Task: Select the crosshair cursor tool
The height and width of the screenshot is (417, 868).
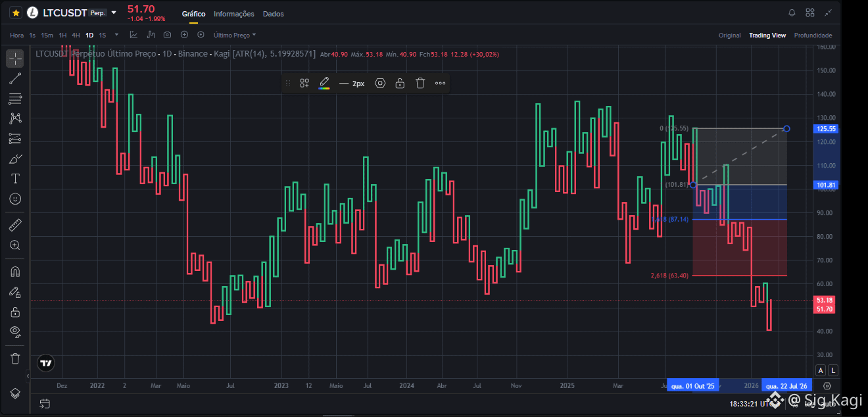Action: coord(15,59)
